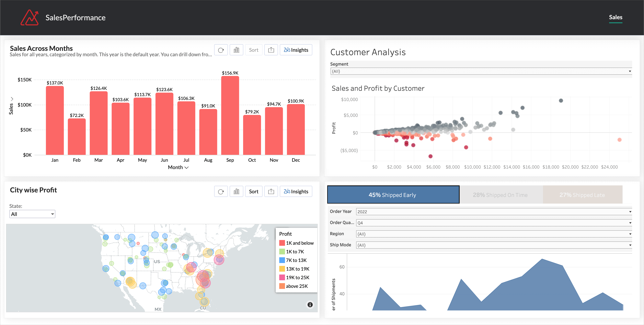Click the SalesPerformance logo icon
The height and width of the screenshot is (325, 644).
(x=29, y=17)
